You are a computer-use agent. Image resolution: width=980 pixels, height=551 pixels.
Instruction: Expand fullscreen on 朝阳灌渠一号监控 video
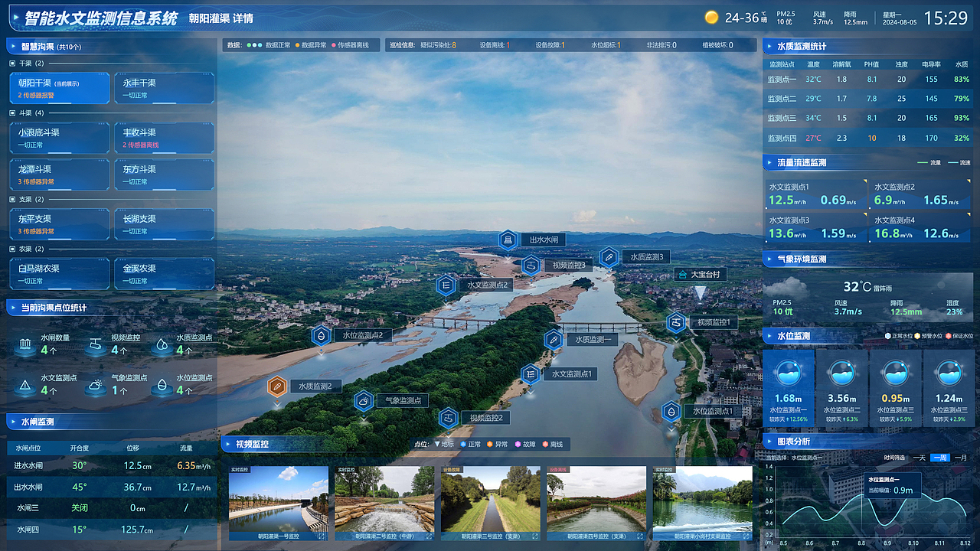pyautogui.click(x=322, y=536)
